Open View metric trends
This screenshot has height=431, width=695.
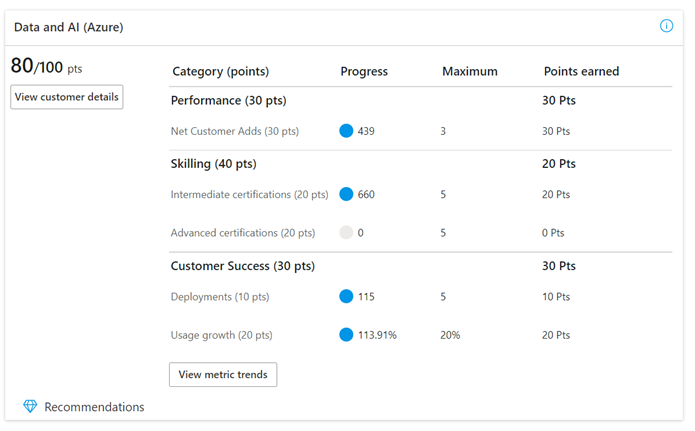pos(223,374)
